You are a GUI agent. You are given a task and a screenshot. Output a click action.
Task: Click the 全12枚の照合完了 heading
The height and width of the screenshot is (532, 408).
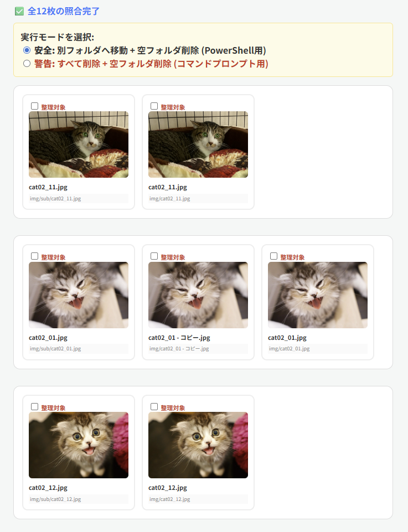[64, 11]
